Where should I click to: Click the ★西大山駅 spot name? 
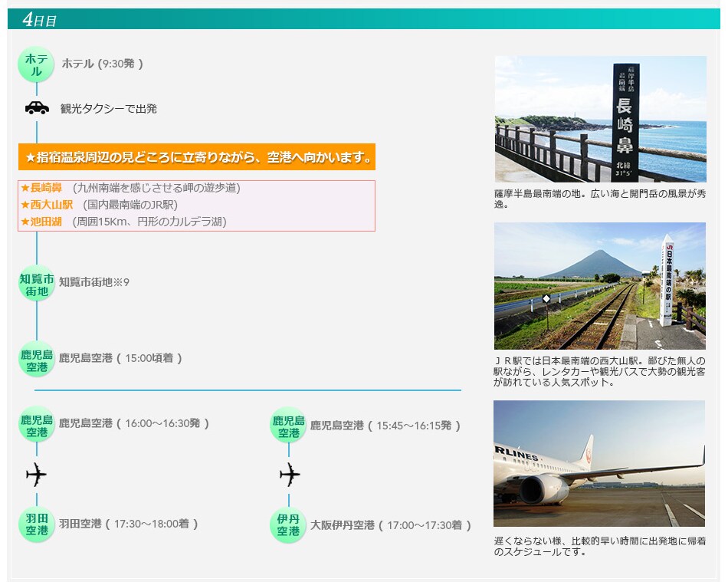click(47, 205)
